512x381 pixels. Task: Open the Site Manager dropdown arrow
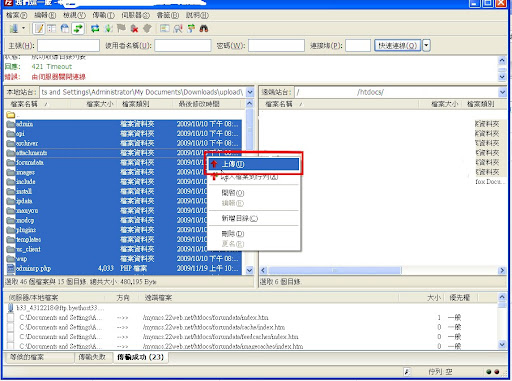pyautogui.click(x=23, y=28)
